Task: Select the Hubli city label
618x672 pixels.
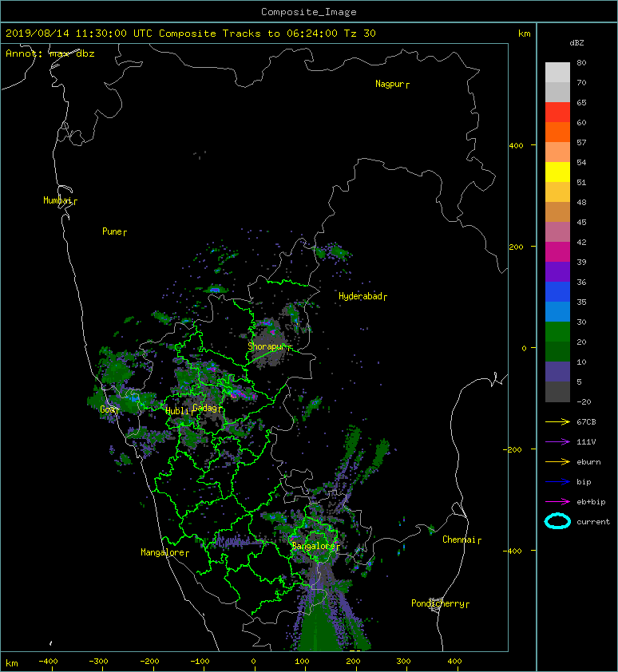Action: pos(177,411)
